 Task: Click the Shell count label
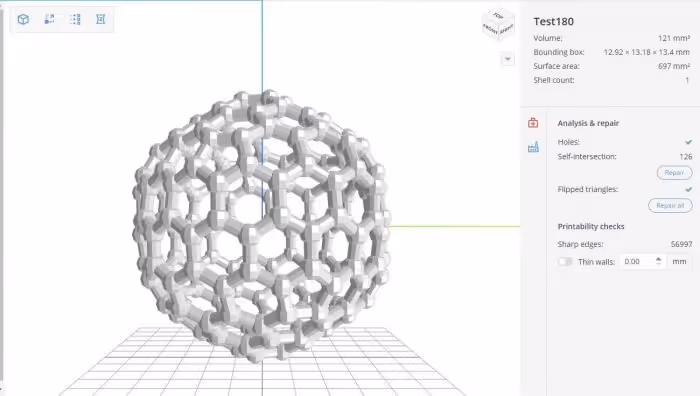point(554,80)
